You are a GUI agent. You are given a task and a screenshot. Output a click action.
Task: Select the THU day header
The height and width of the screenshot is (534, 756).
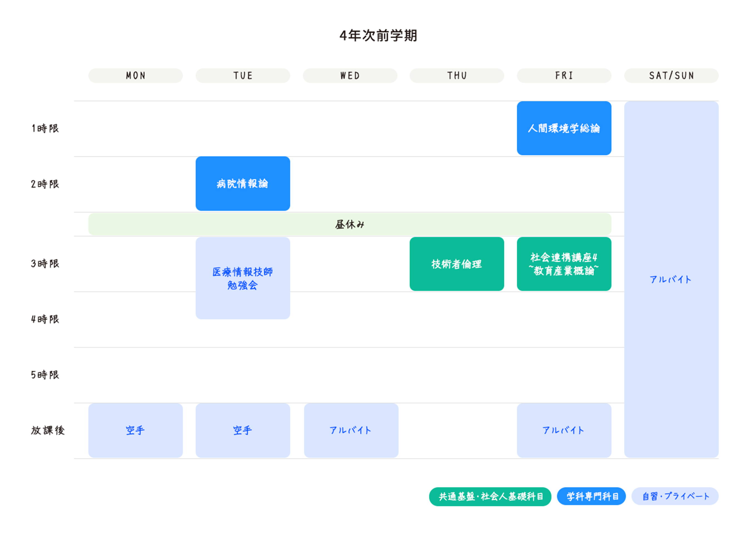456,75
